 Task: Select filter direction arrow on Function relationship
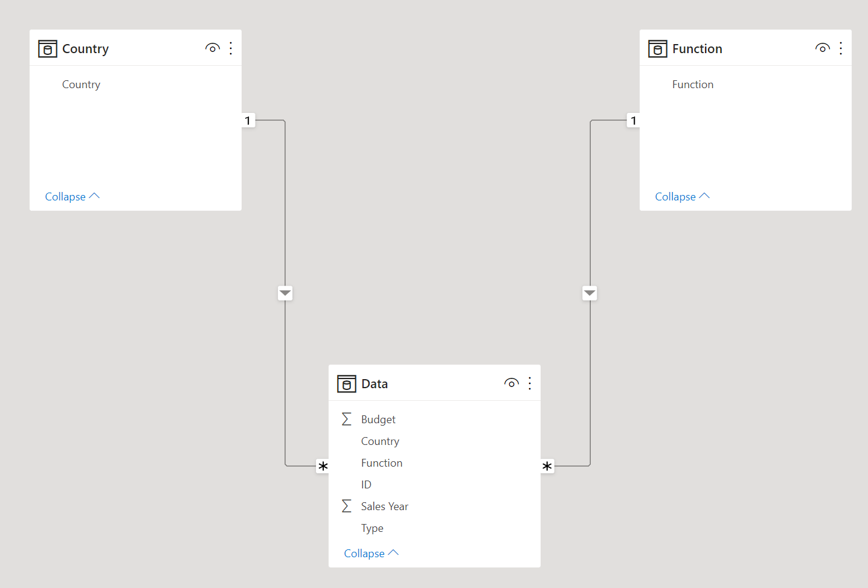tap(590, 293)
